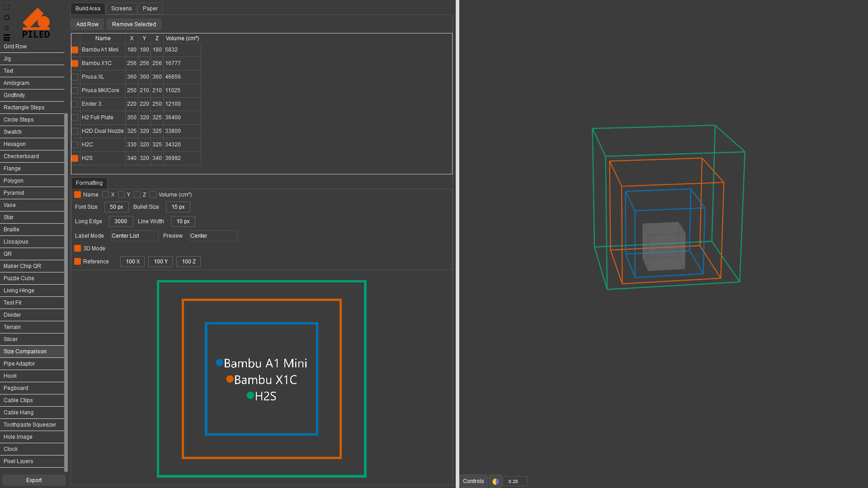Click the fullscreen brackets icon

pos(7,8)
